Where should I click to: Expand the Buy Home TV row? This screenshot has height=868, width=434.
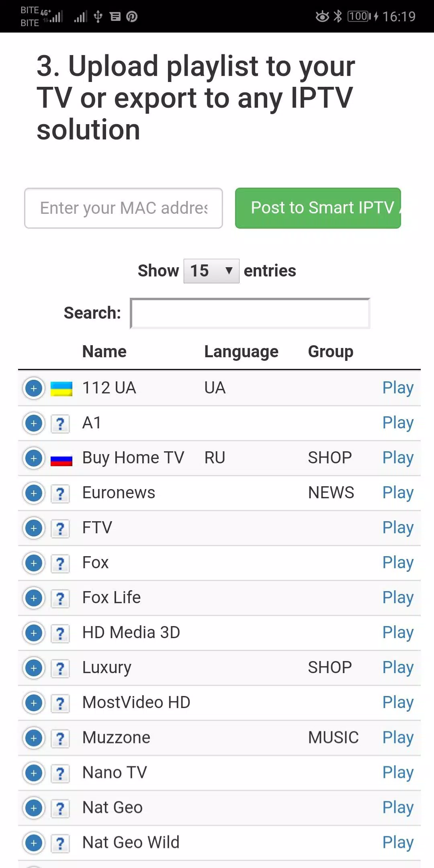(34, 458)
